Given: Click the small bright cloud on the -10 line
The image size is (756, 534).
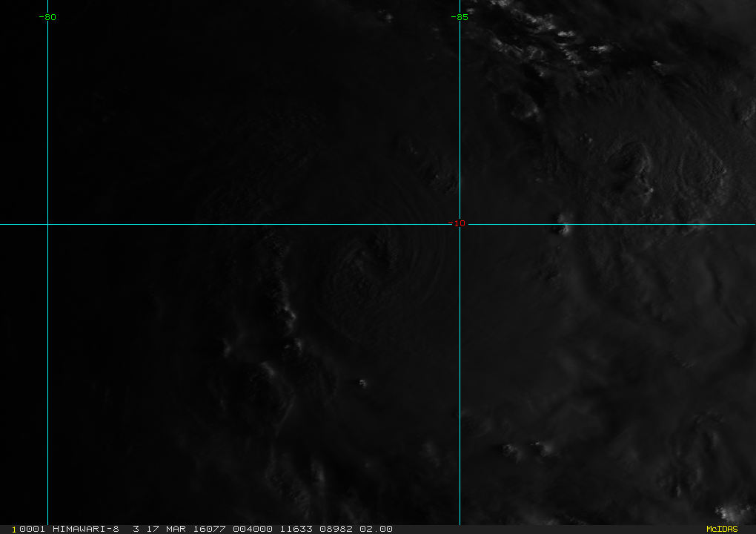Looking at the screenshot, I should coord(563,228).
